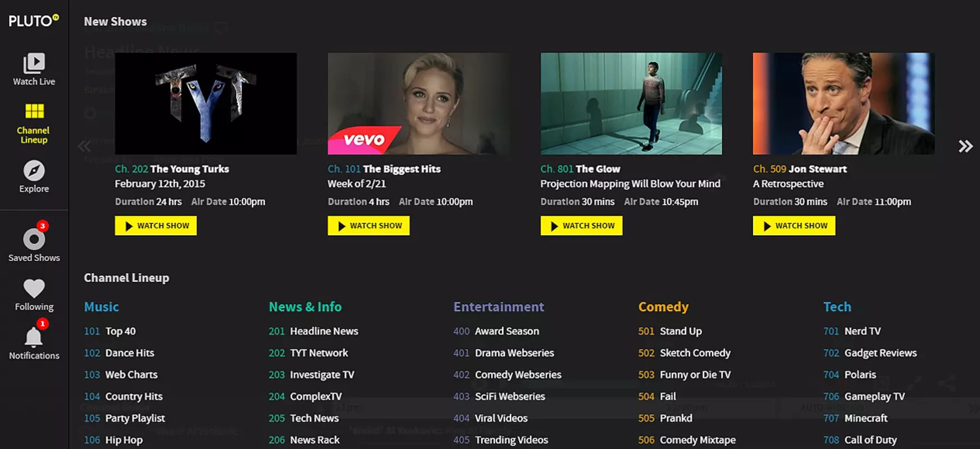
Task: Select the Entertainment category heading
Action: click(499, 307)
